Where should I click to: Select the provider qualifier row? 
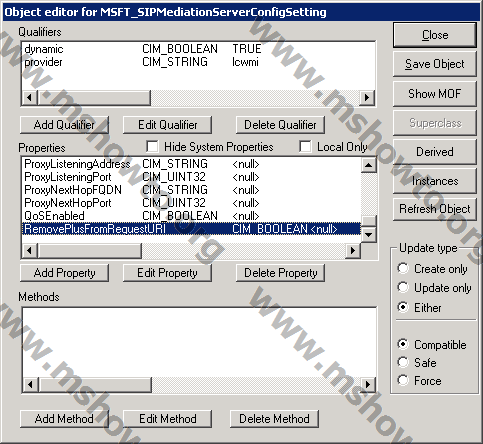(199, 62)
